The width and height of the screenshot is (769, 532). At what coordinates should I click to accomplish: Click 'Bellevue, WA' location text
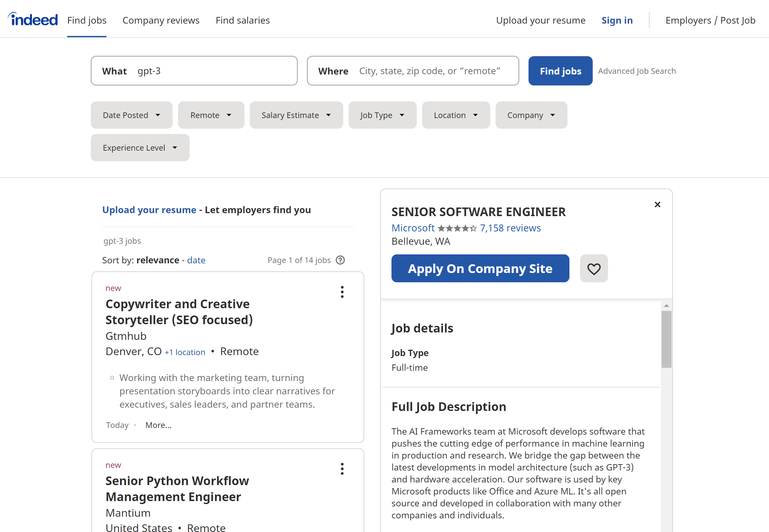420,241
